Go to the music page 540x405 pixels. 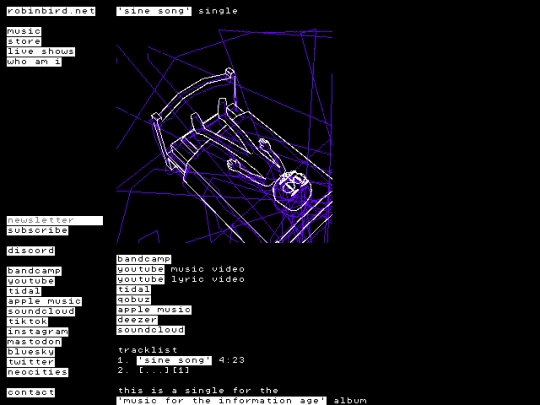(x=24, y=31)
